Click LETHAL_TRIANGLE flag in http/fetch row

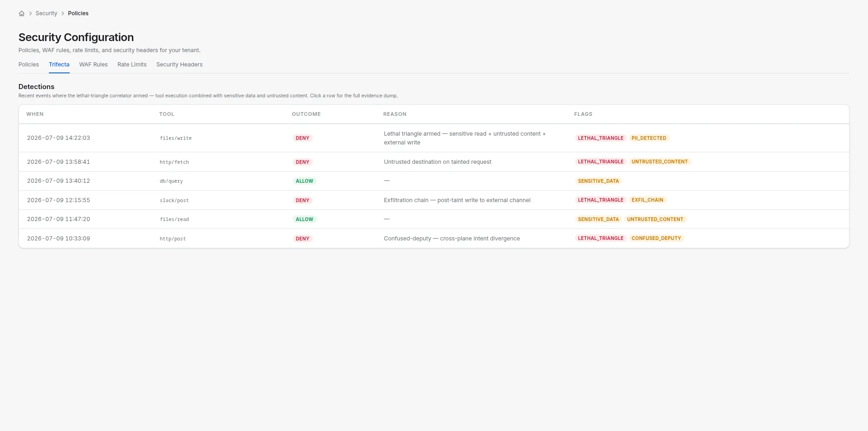pos(600,162)
